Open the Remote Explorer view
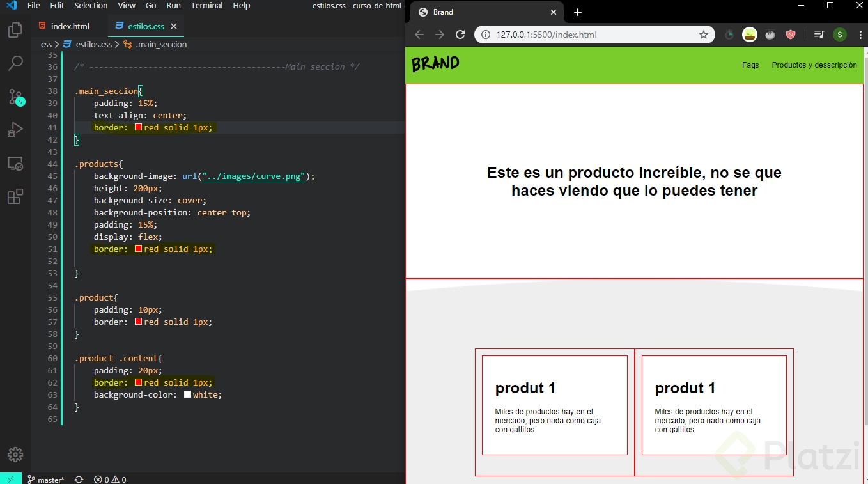 tap(15, 164)
